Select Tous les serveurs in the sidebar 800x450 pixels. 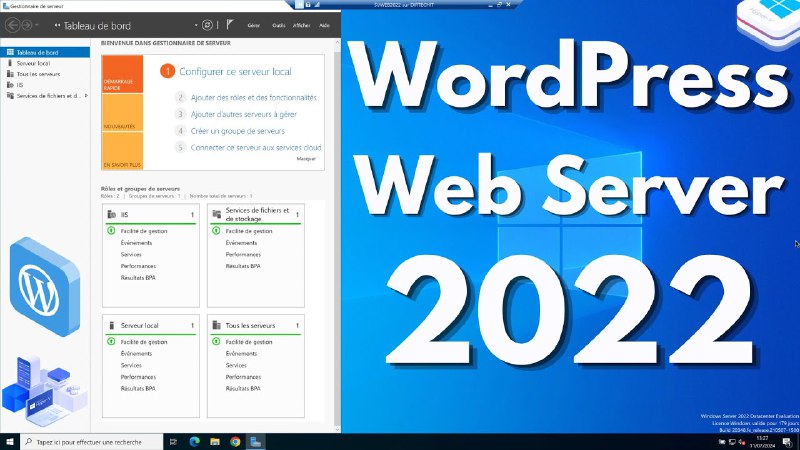(45, 74)
